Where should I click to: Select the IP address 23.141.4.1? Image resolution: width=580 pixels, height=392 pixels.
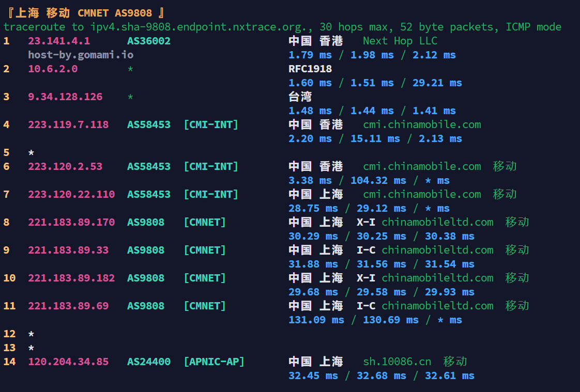point(59,41)
